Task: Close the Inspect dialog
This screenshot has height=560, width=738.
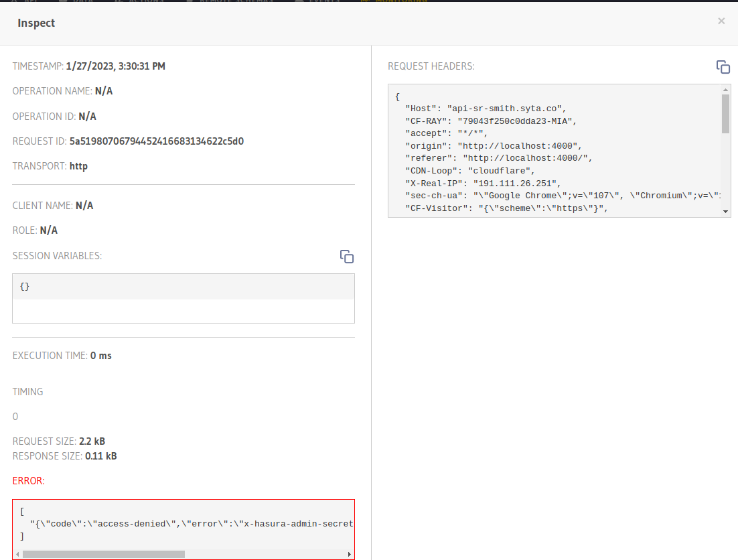Action: click(x=721, y=21)
